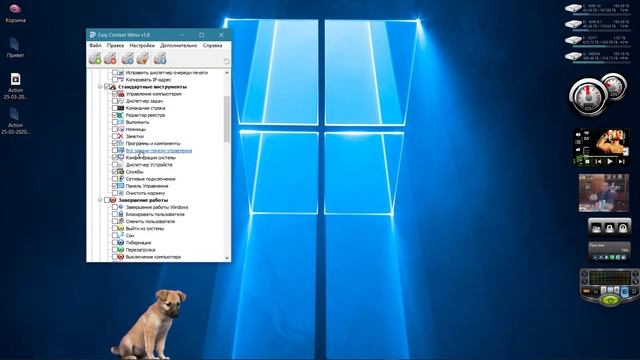Open the Справка menu
This screenshot has height=360, width=640.
[212, 45]
